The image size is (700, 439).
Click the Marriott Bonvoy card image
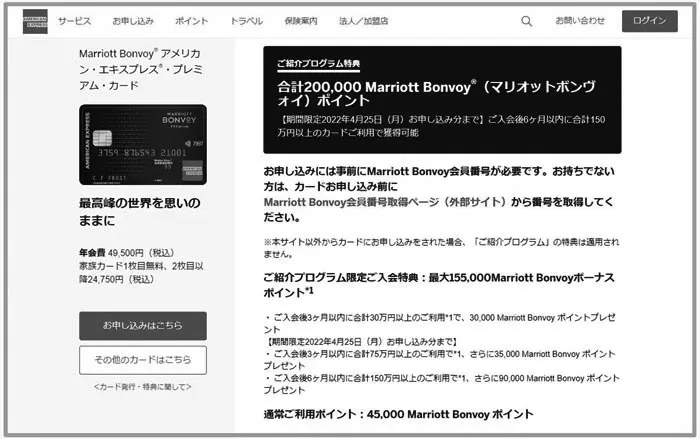click(x=143, y=144)
